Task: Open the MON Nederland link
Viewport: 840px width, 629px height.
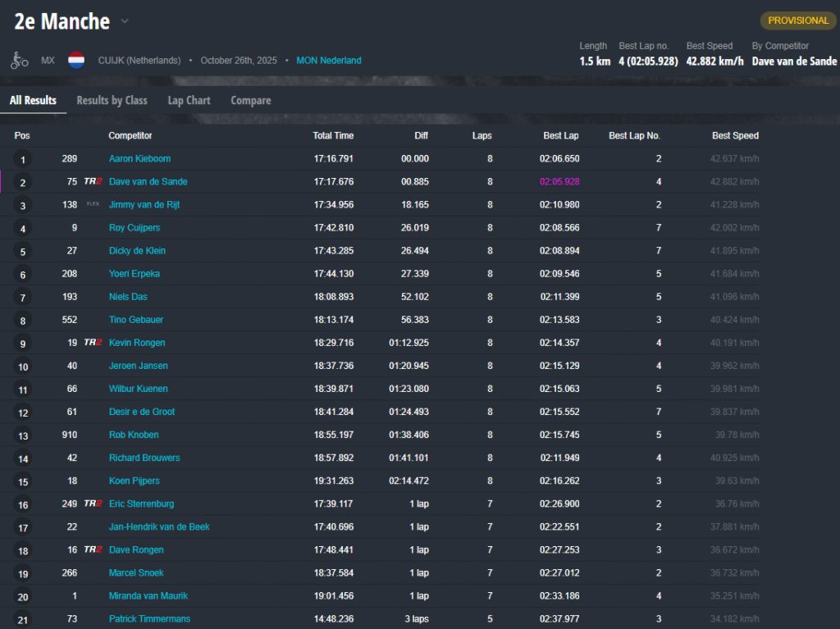Action: [328, 61]
